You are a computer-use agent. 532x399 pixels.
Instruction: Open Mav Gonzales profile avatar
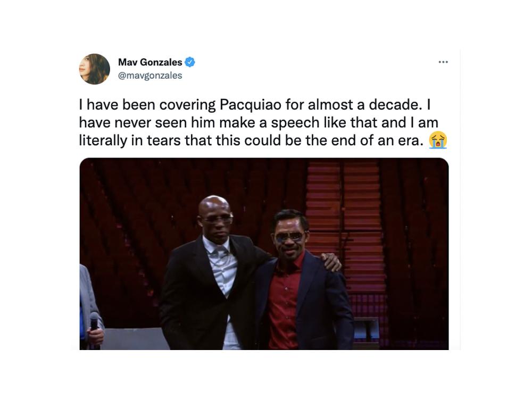tap(95, 69)
